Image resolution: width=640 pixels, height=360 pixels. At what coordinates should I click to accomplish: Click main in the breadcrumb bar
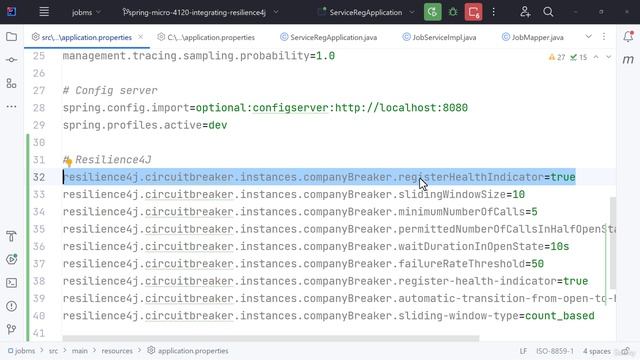[80, 351]
